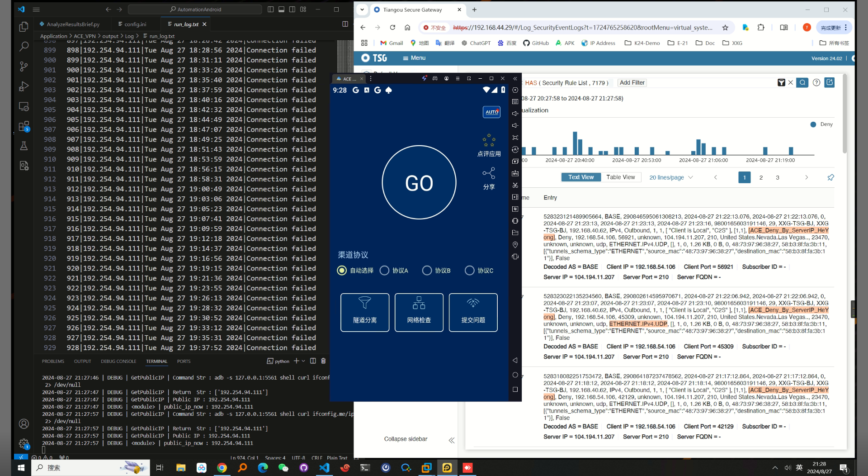
Task: Click the export icon in log toolbar
Action: [x=830, y=82]
